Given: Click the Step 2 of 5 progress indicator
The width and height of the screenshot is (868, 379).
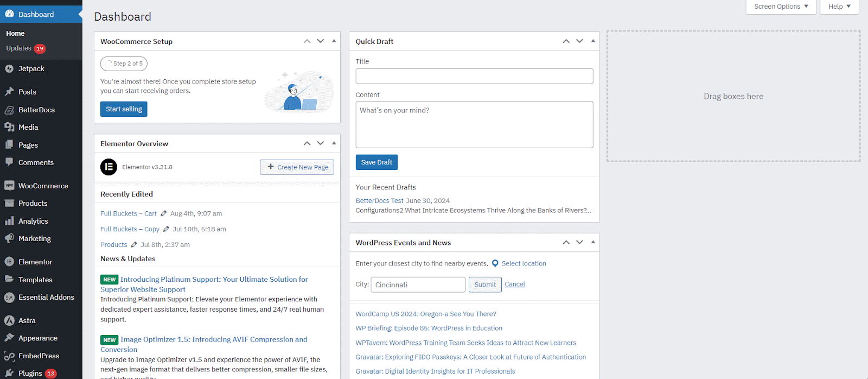Looking at the screenshot, I should (x=124, y=64).
